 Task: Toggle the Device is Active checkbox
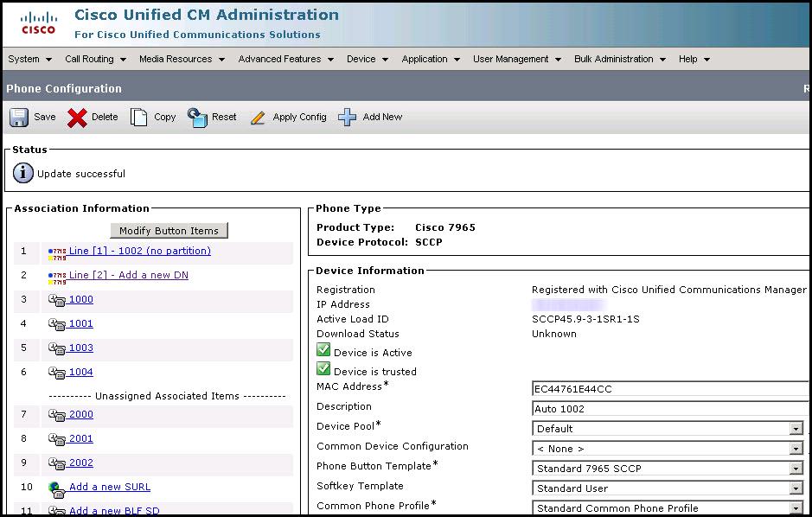[x=323, y=350]
